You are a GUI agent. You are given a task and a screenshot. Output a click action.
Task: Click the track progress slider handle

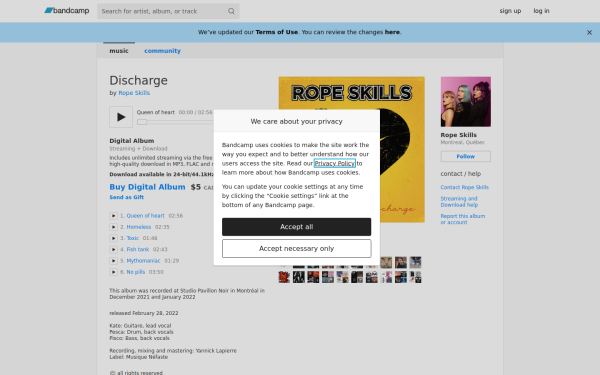(142, 122)
